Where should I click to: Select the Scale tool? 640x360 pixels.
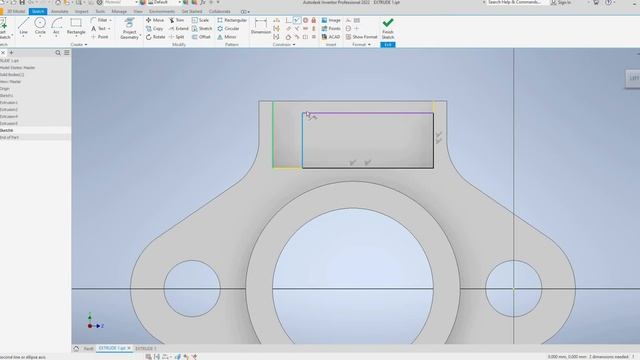[200, 20]
